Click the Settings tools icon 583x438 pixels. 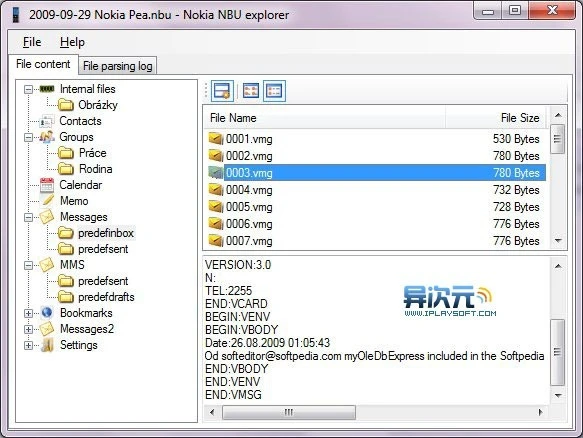click(48, 345)
